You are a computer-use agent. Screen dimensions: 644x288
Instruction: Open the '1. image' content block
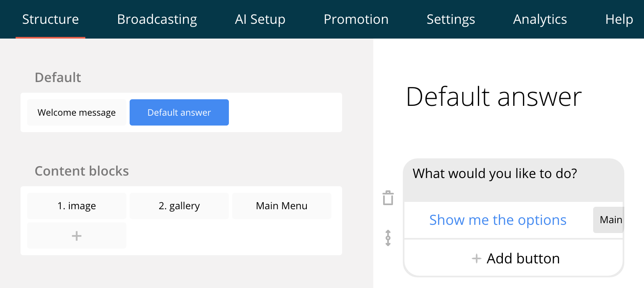(x=77, y=206)
